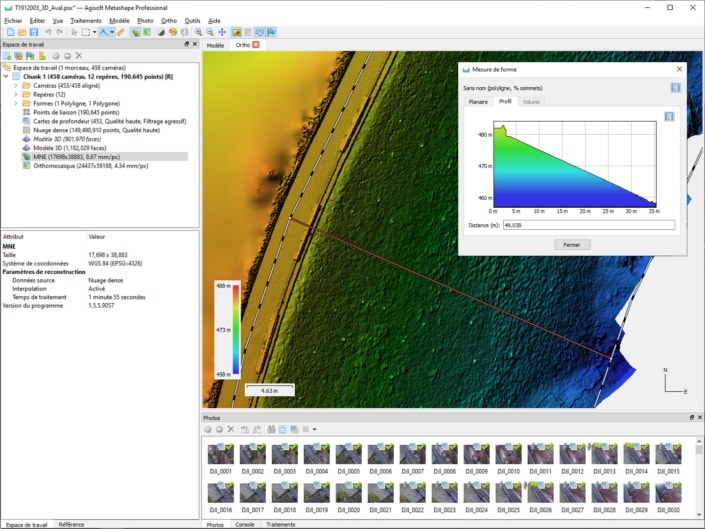This screenshot has width=705, height=529.
Task: Click the Add chunk icon in workspace
Action: [8, 56]
